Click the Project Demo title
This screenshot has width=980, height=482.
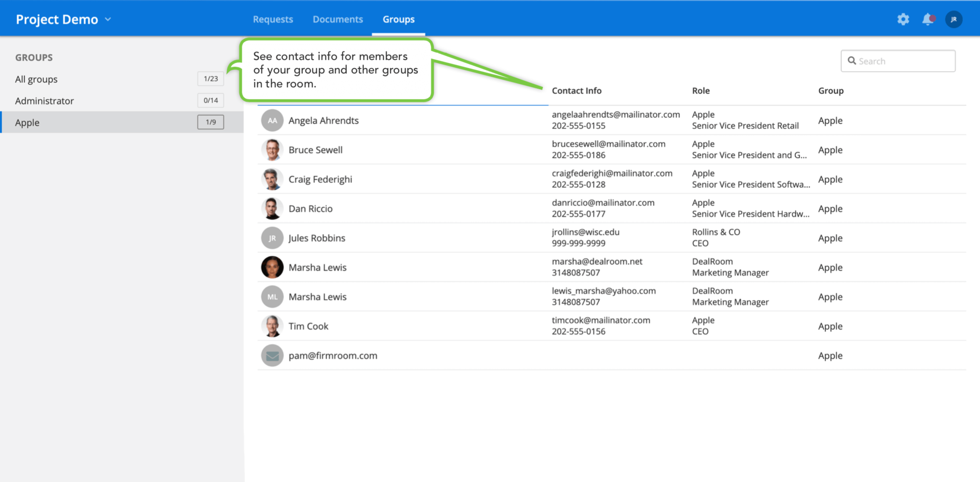tap(57, 19)
